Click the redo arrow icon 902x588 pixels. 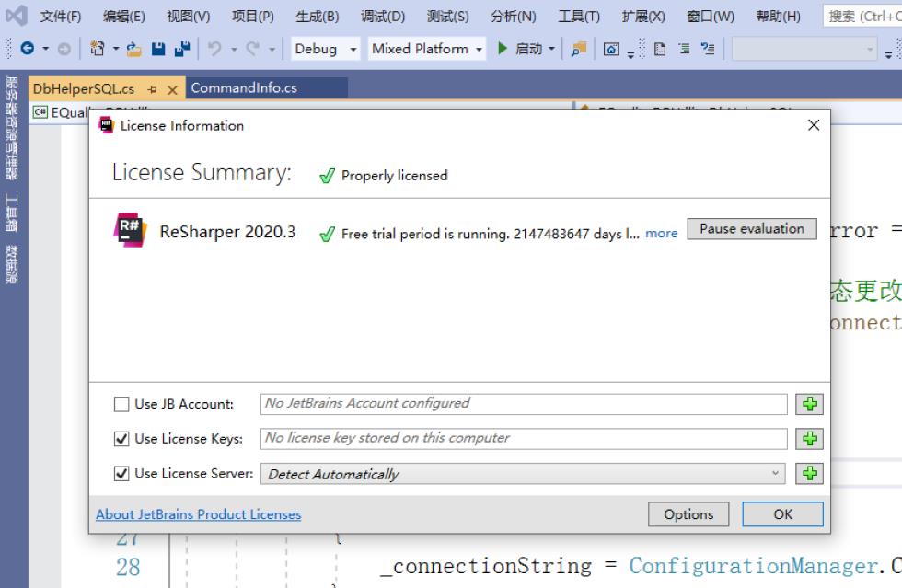pos(252,49)
